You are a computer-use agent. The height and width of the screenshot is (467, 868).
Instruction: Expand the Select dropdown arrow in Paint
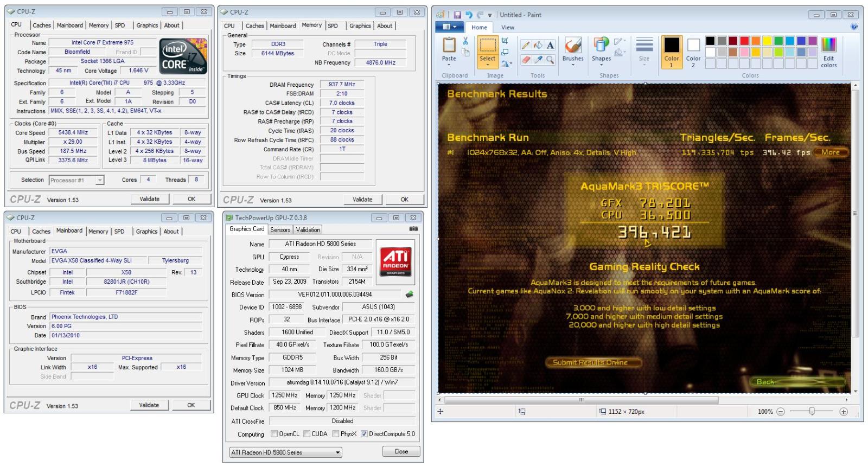click(487, 65)
